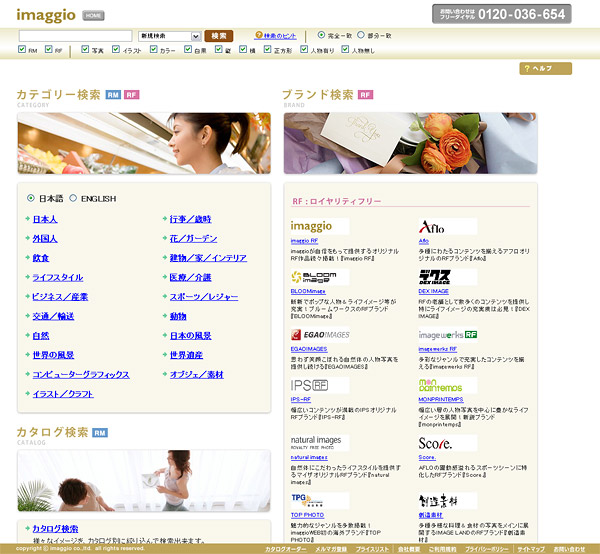Image resolution: width=600 pixels, height=554 pixels.
Task: Select the Score. brand logo
Action: [435, 441]
